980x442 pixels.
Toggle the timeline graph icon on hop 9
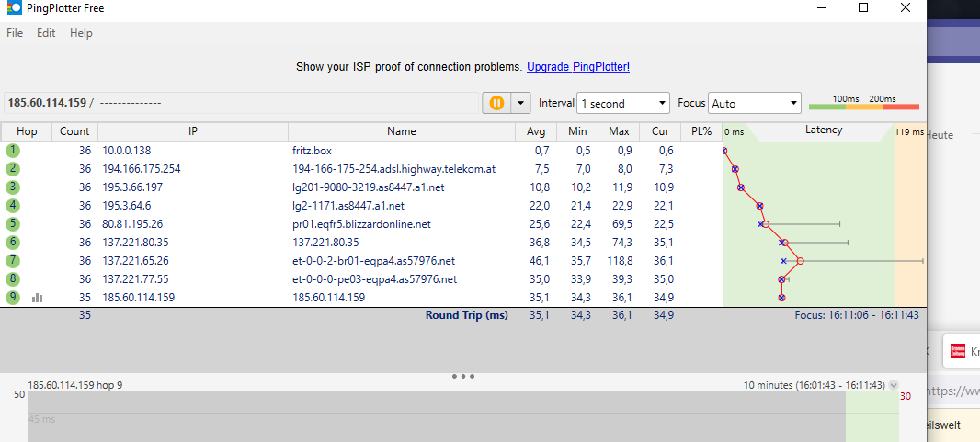click(38, 298)
